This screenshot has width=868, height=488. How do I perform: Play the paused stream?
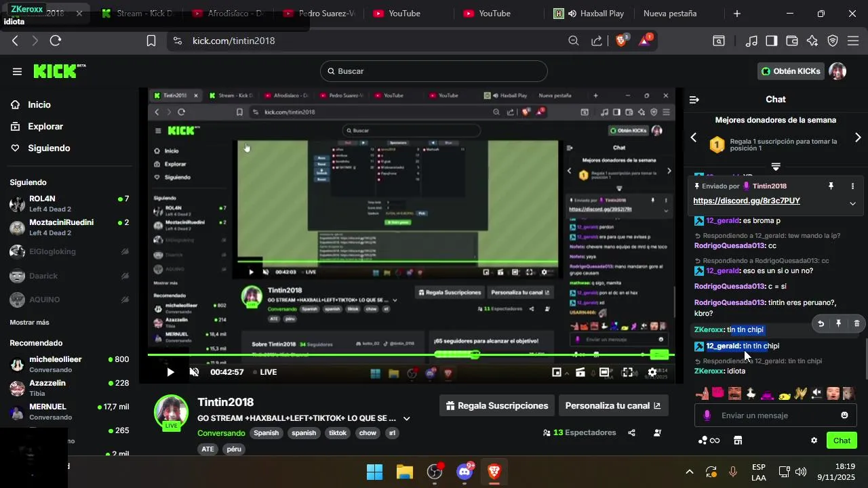170,372
